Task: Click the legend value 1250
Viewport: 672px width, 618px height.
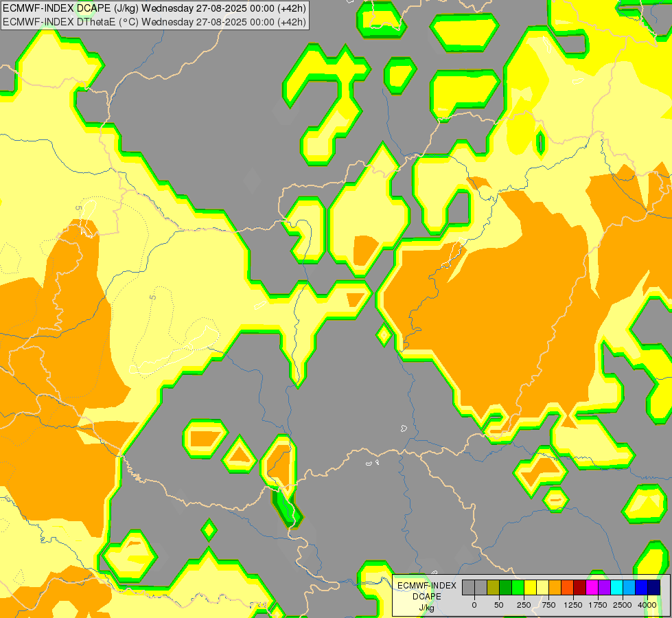Action: (x=573, y=605)
